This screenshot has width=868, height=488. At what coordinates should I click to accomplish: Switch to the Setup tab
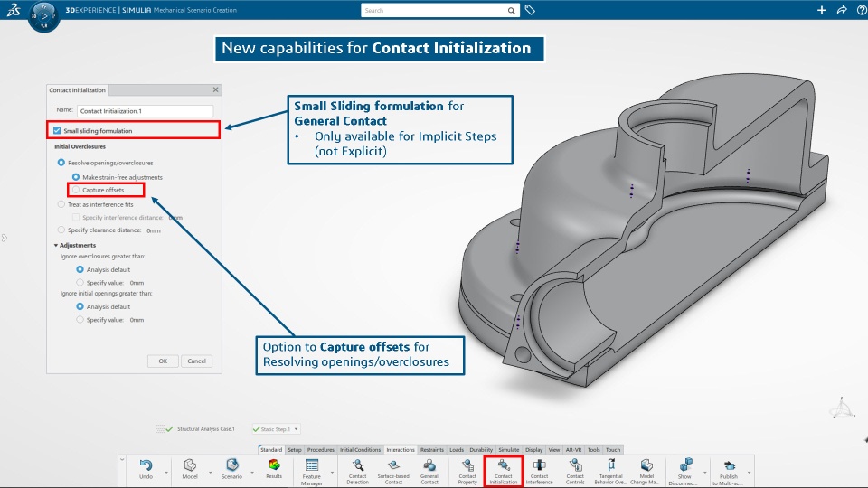tap(295, 450)
